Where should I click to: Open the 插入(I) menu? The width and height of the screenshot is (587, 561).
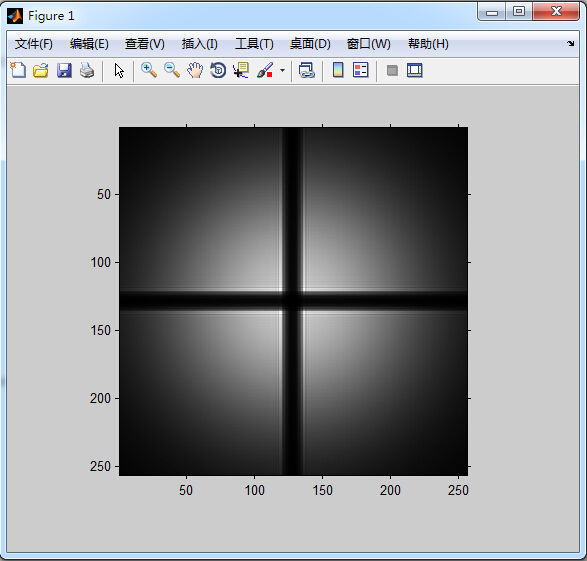200,44
